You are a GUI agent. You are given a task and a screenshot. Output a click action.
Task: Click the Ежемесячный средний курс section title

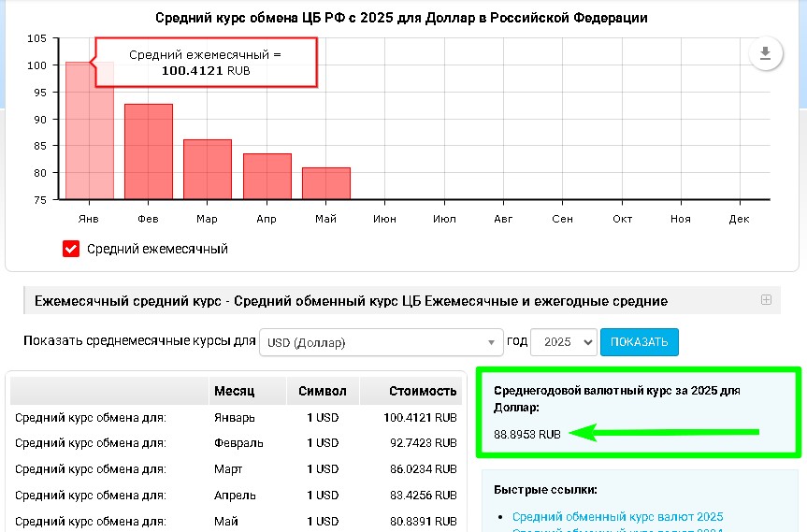click(351, 301)
